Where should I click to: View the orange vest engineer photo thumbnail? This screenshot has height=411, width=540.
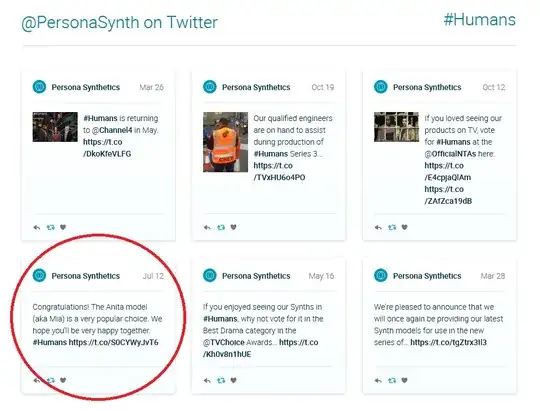pyautogui.click(x=225, y=142)
